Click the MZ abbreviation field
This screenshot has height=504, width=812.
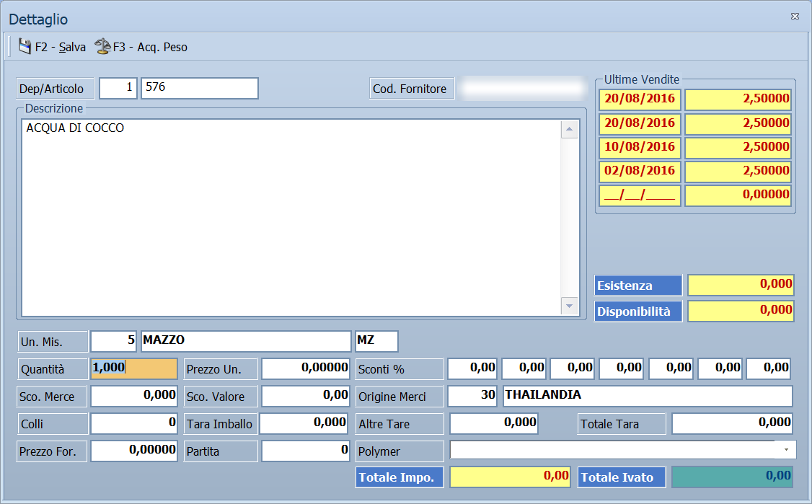(x=376, y=341)
